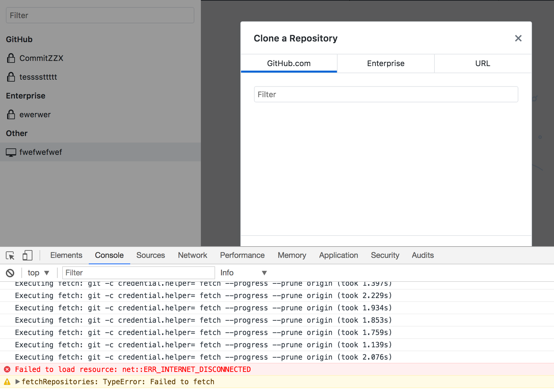Open the Performance devtools tab

[x=242, y=255]
